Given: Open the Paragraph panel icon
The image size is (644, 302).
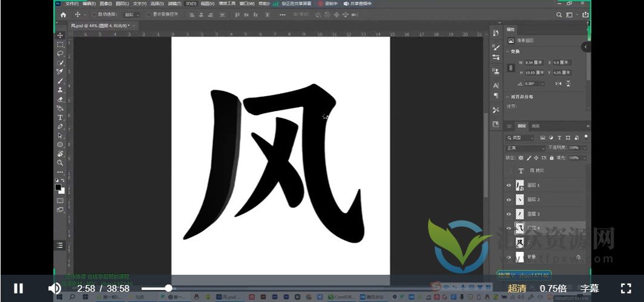Looking at the screenshot, I should tap(496, 96).
